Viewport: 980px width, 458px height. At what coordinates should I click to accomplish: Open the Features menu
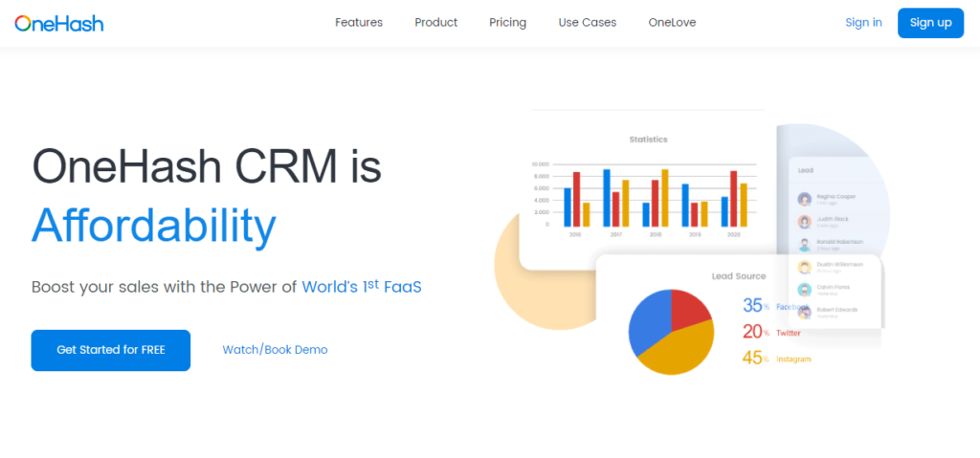coord(359,23)
